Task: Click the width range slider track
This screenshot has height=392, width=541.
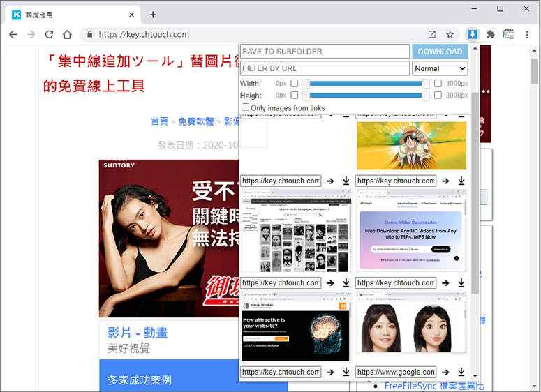Action: point(366,84)
